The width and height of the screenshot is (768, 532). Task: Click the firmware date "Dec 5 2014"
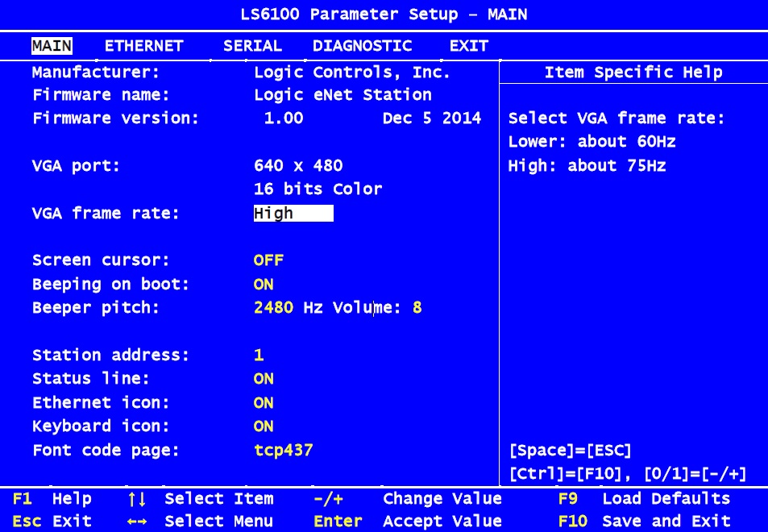pos(432,118)
